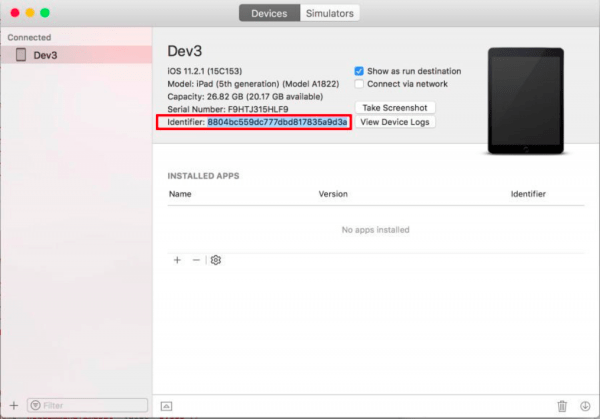Close the window with the red button
This screenshot has width=600, height=419.
(x=15, y=13)
